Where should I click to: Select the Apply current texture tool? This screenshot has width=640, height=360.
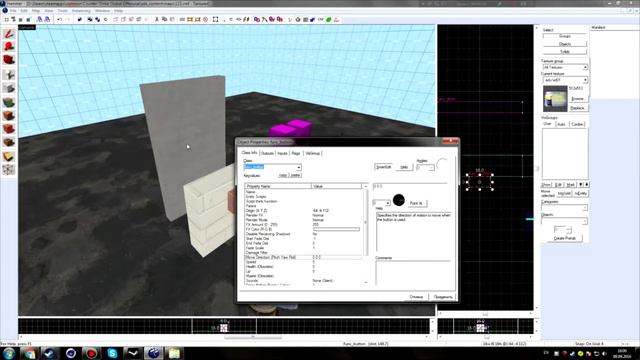tap(9, 116)
